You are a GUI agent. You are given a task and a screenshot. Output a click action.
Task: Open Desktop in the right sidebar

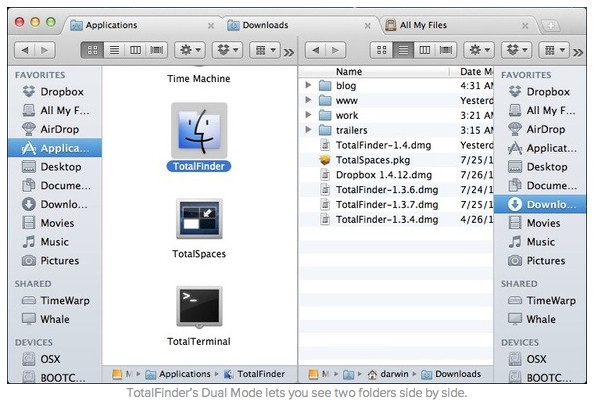(x=538, y=166)
